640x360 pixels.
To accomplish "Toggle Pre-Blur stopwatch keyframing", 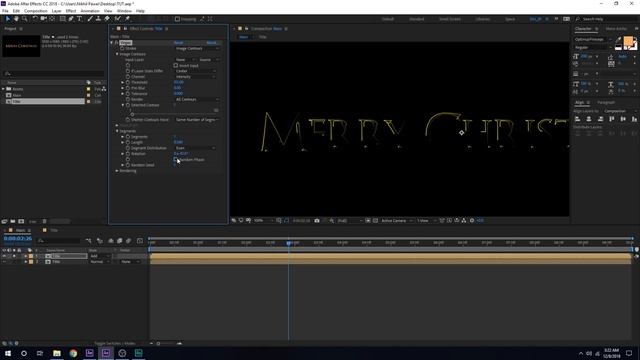I will pyautogui.click(x=128, y=88).
